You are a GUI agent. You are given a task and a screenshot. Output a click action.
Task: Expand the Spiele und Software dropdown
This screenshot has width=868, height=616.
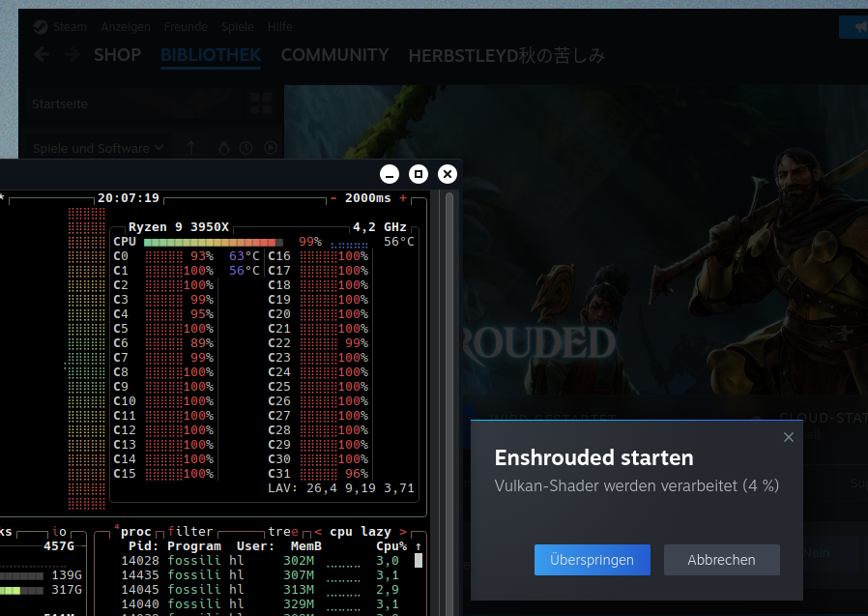point(98,148)
